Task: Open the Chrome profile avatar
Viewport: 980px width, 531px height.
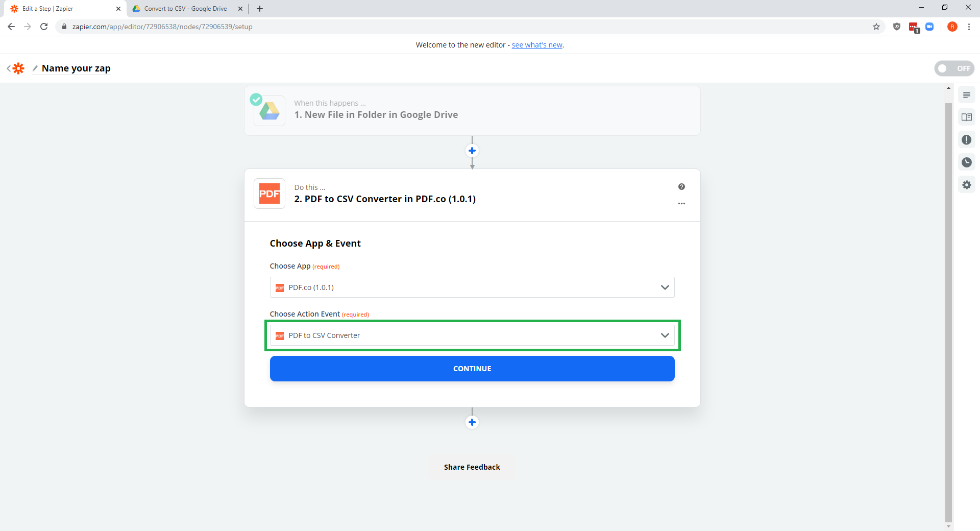Action: [952, 27]
